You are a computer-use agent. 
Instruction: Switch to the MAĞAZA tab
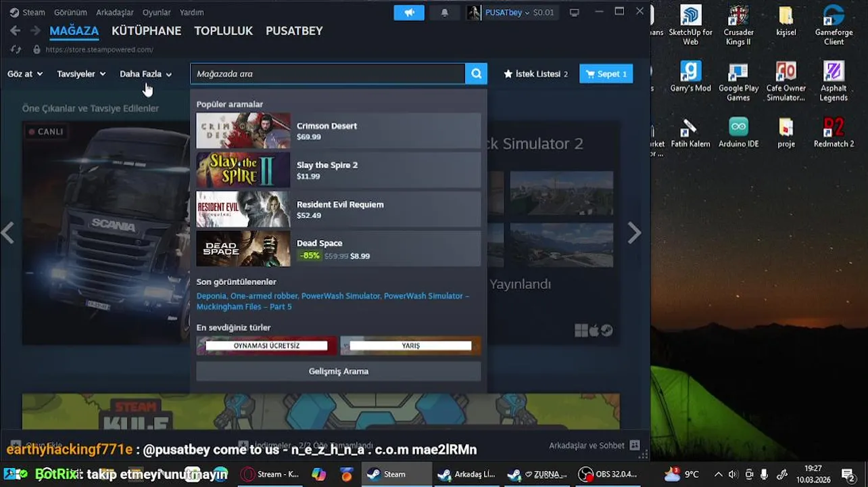(74, 31)
